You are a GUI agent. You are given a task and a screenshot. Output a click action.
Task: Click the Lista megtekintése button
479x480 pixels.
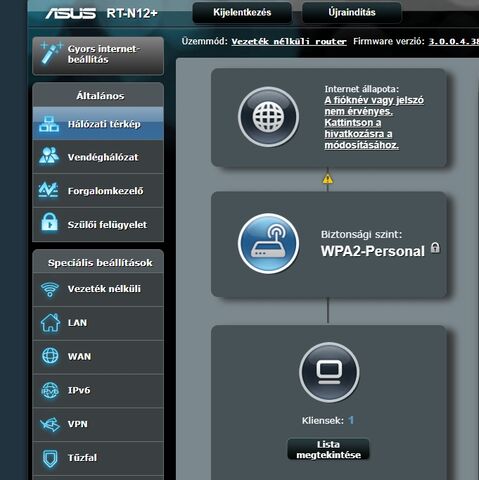pyautogui.click(x=328, y=450)
